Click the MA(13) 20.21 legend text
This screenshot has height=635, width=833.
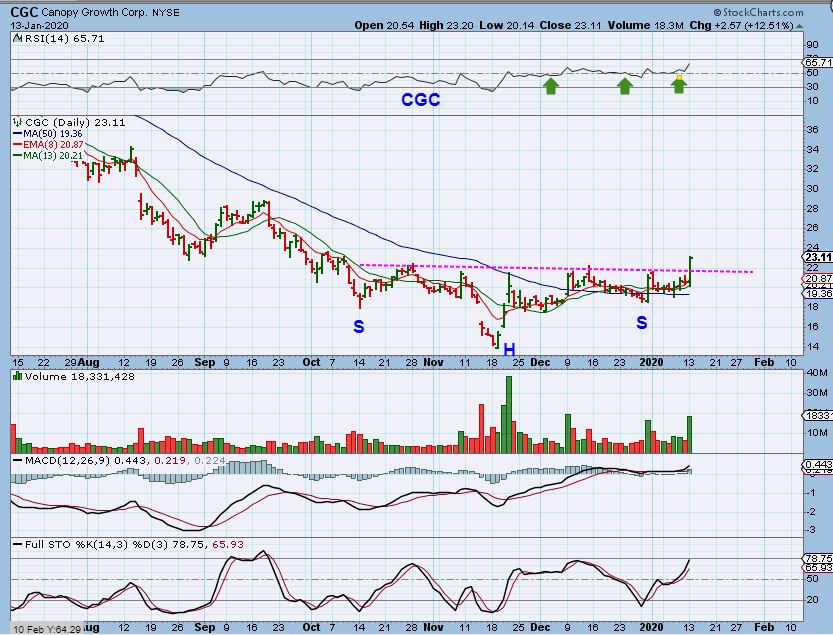point(53,156)
